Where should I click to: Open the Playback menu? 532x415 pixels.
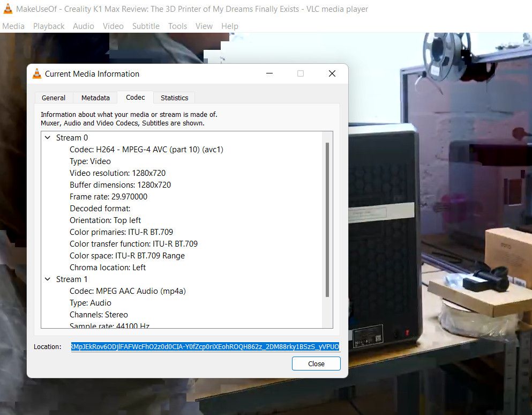point(48,26)
